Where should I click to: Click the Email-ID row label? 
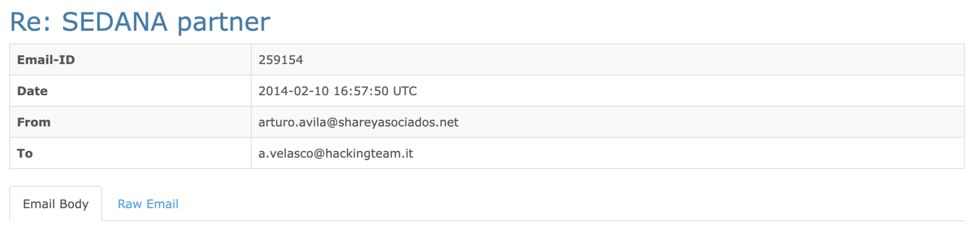(x=46, y=60)
